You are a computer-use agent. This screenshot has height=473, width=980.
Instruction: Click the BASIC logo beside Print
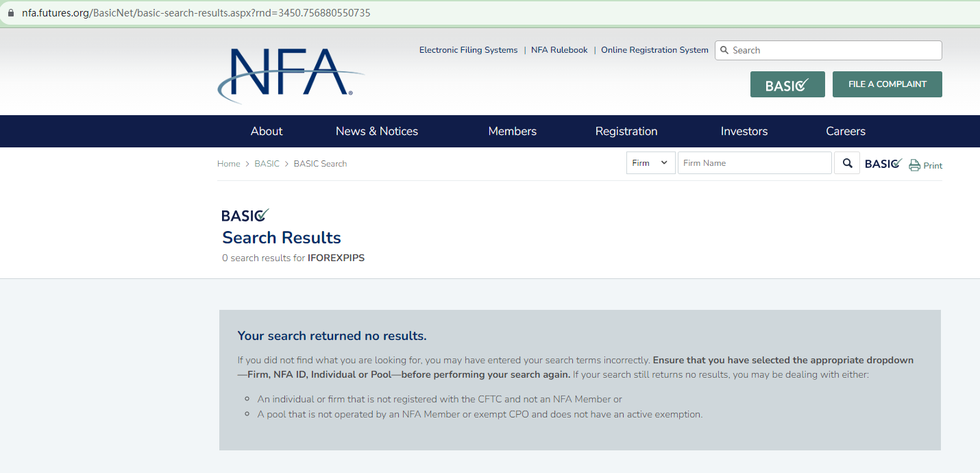coord(883,163)
